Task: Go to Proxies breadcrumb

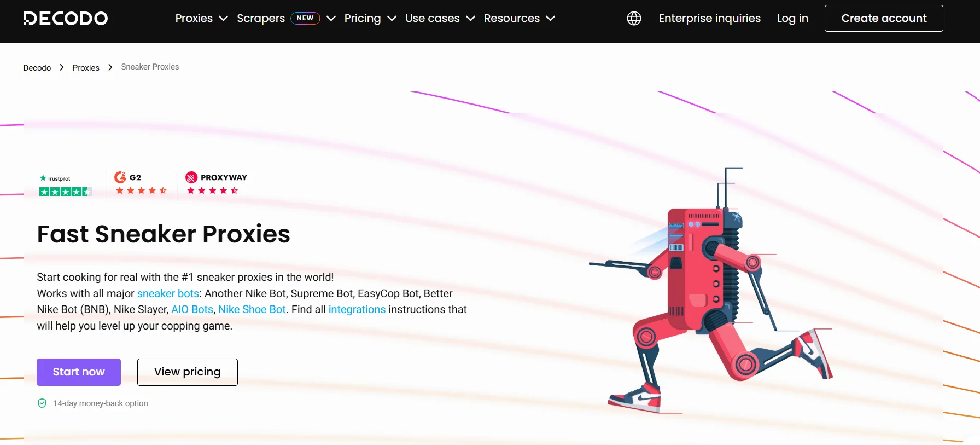Action: pyautogui.click(x=86, y=68)
